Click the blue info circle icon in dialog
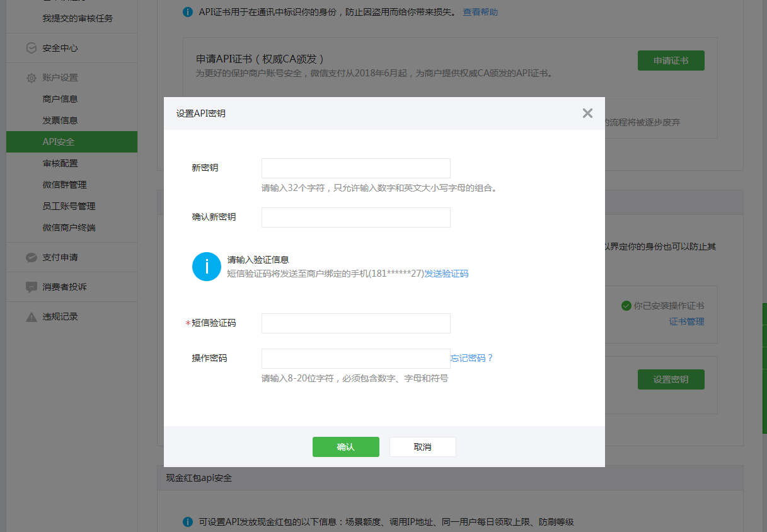Screen dimensions: 767x532 [207, 267]
